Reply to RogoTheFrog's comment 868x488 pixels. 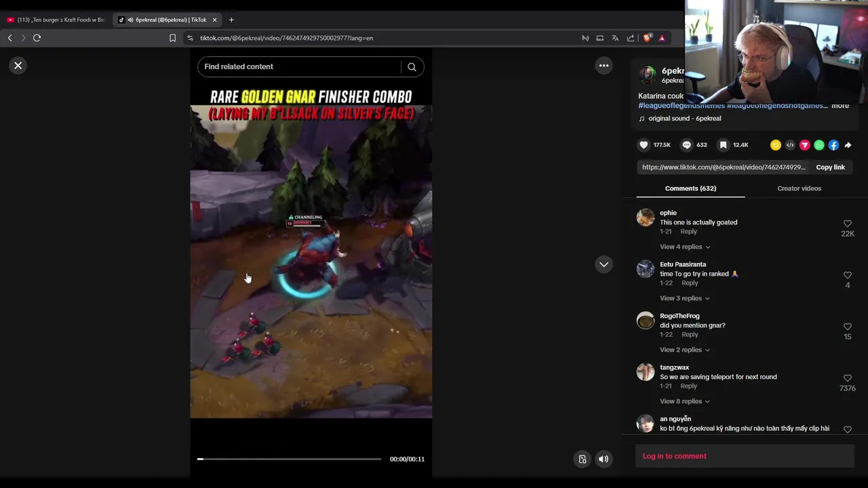pos(690,335)
